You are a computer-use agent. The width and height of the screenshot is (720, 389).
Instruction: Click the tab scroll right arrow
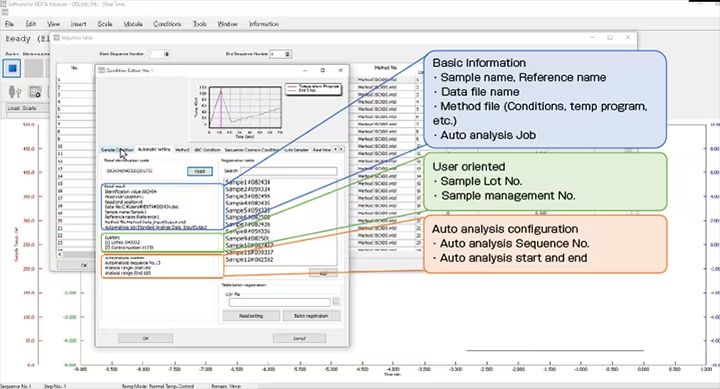click(x=341, y=149)
